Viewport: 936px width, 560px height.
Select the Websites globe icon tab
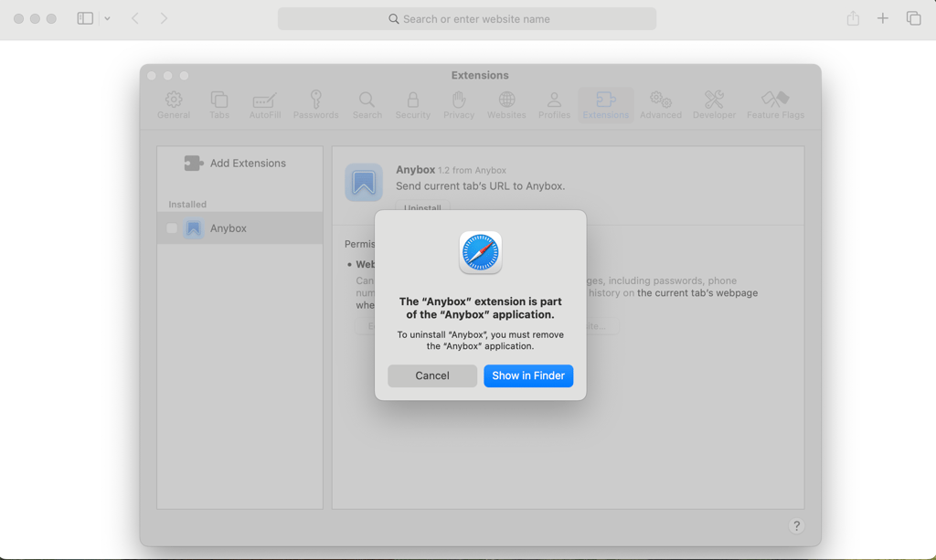506,105
